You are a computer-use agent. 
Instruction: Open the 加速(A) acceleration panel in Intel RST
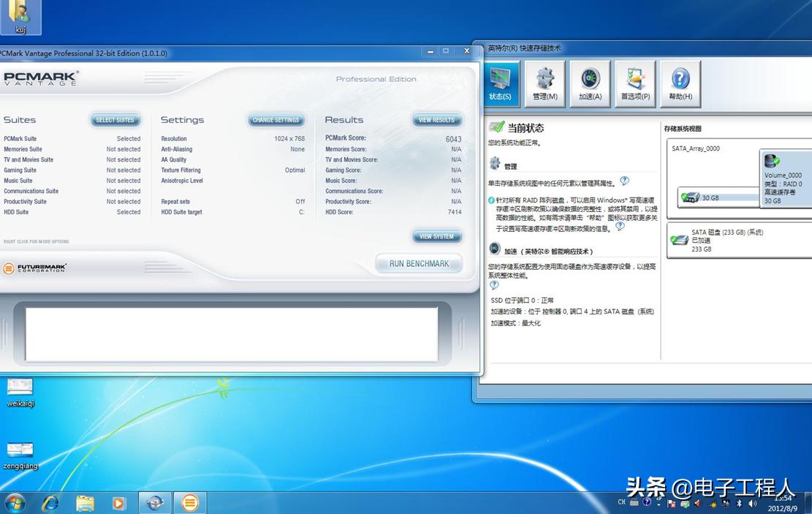tap(590, 83)
